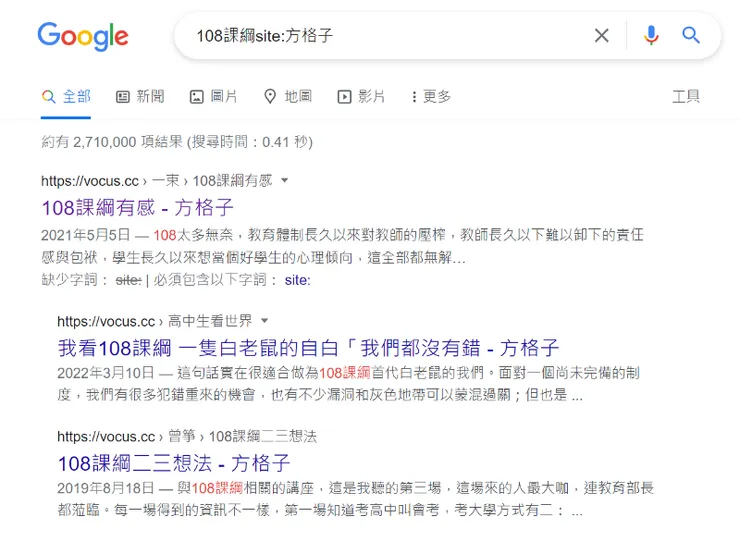This screenshot has height=541, width=740.
Task: Open the 影片 tab
Action: [x=361, y=97]
